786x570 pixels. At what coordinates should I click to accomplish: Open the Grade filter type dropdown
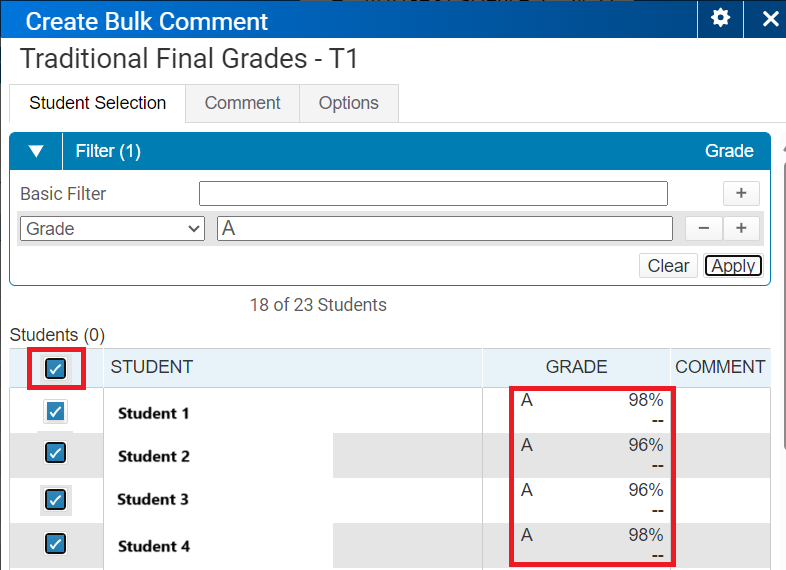112,229
